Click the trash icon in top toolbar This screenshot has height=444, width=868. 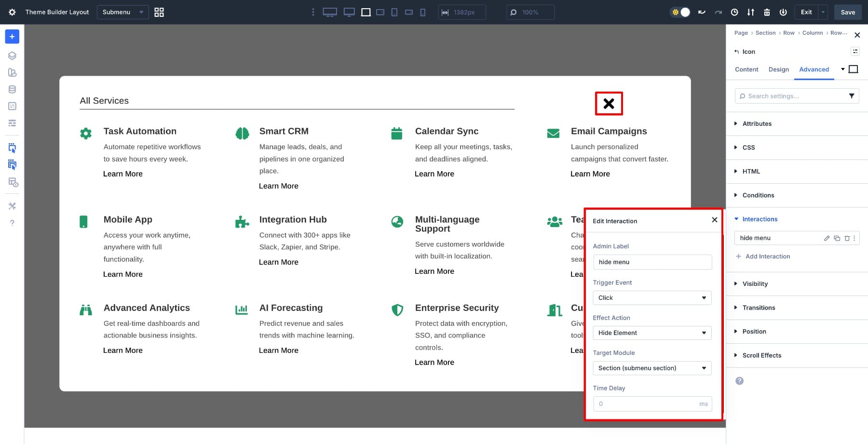pos(767,12)
